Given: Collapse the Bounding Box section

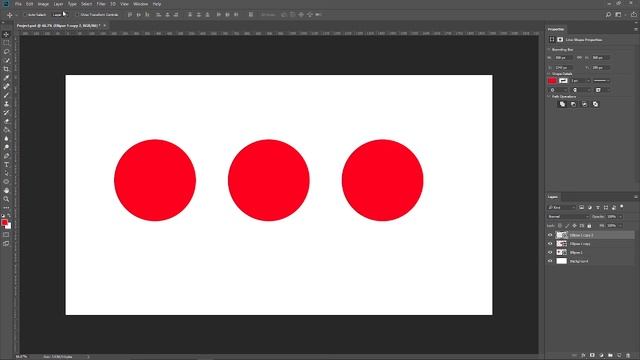Looking at the screenshot, I should pyautogui.click(x=549, y=49).
